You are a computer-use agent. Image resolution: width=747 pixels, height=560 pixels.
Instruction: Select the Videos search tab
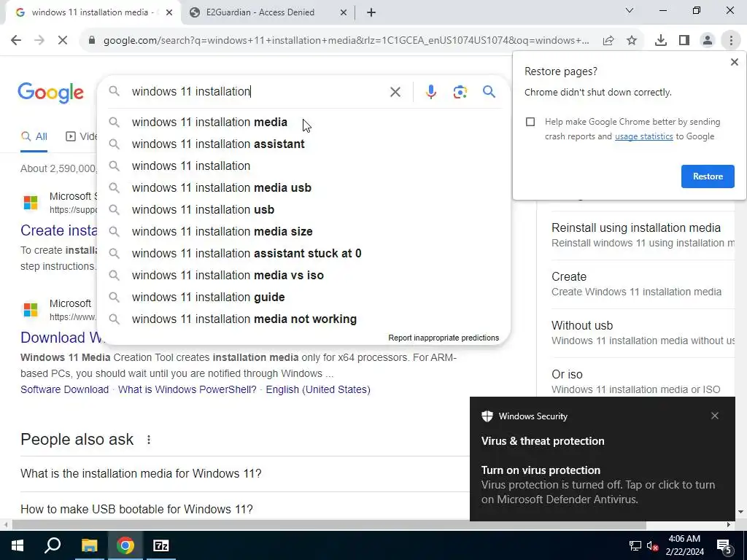pyautogui.click(x=81, y=136)
